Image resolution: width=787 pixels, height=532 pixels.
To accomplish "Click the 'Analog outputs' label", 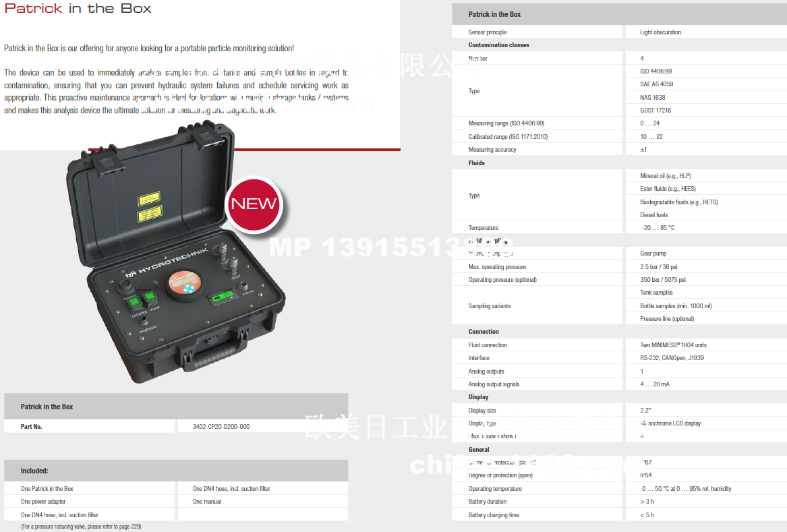I will pyautogui.click(x=486, y=372).
